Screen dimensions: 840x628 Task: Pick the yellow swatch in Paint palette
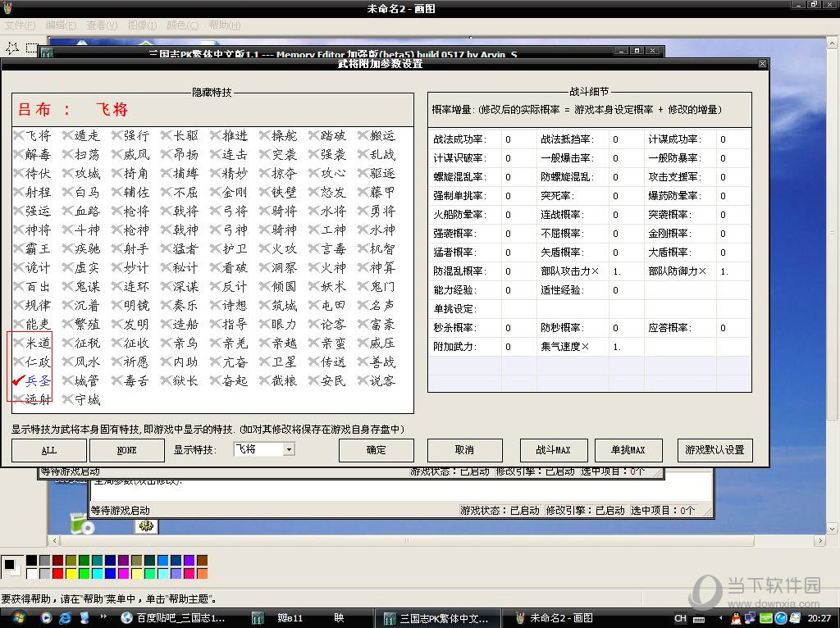point(71,573)
